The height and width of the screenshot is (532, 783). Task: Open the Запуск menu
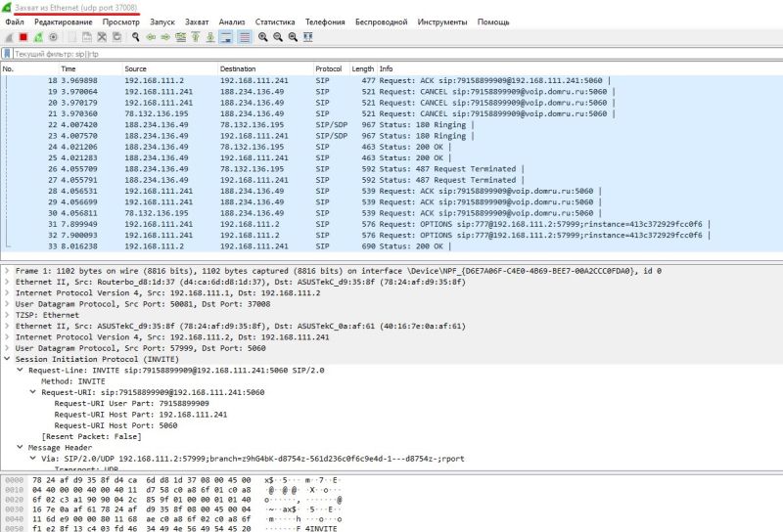pyautogui.click(x=162, y=22)
